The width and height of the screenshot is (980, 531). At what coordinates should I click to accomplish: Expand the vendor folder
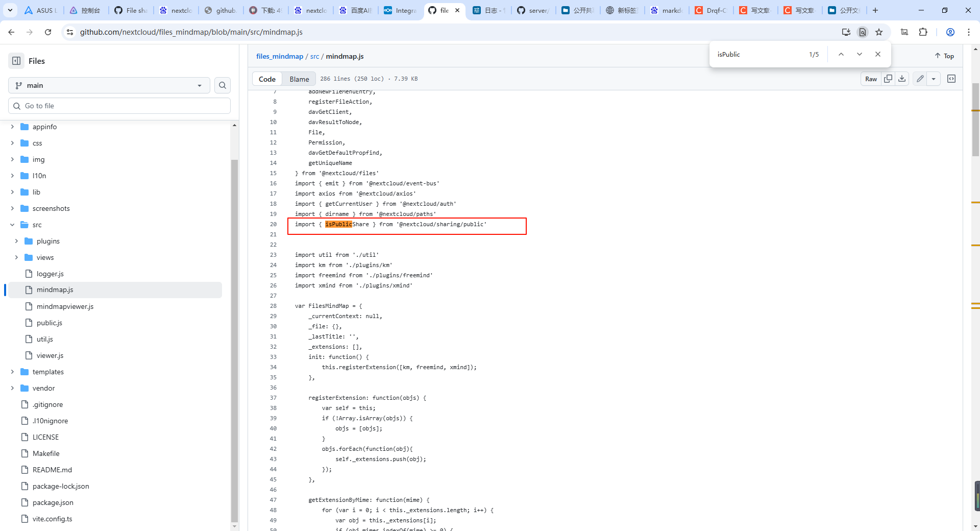pos(12,388)
